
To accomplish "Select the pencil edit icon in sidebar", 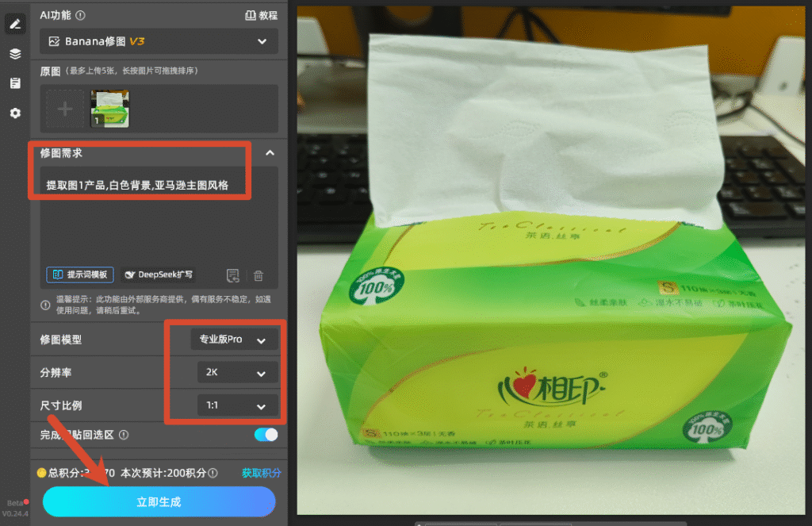I will click(x=15, y=24).
